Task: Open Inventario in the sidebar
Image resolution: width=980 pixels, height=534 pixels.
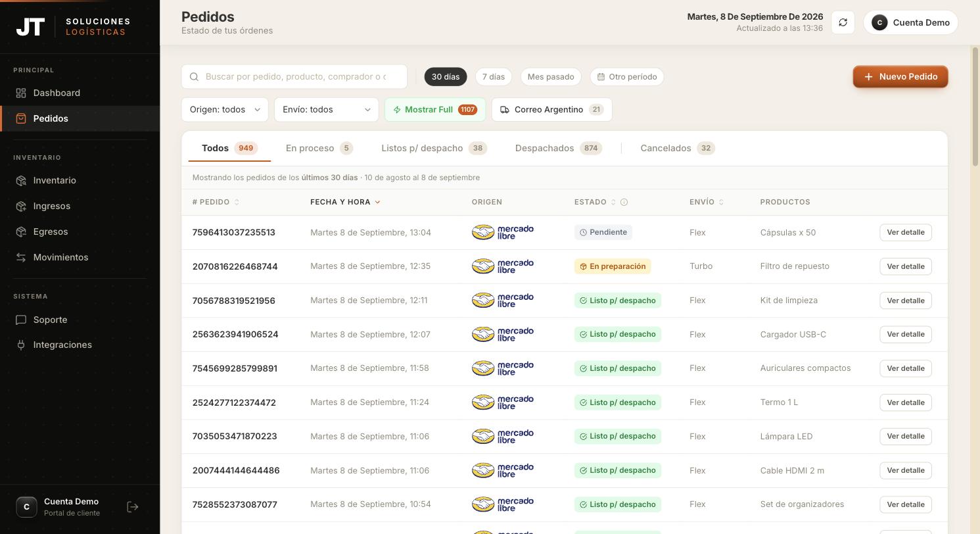Action: click(x=80, y=180)
